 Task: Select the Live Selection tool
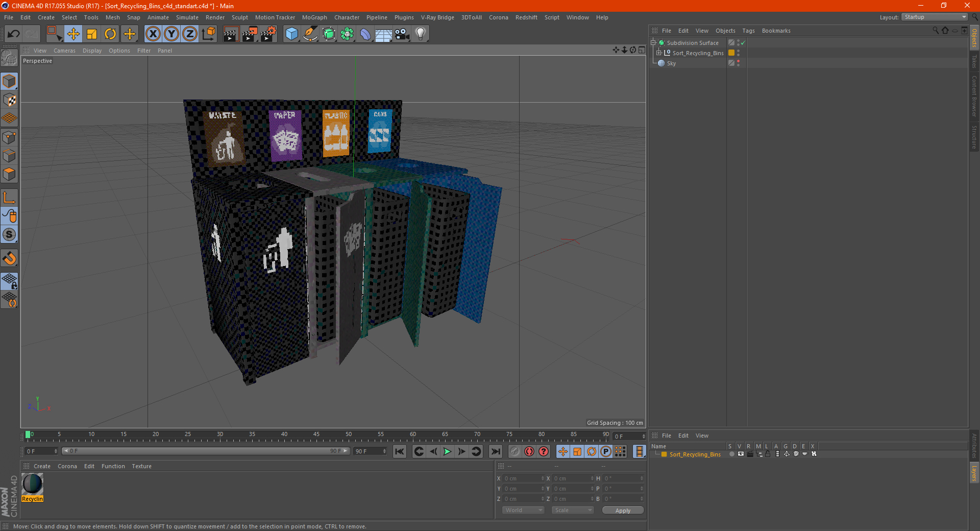(x=54, y=34)
